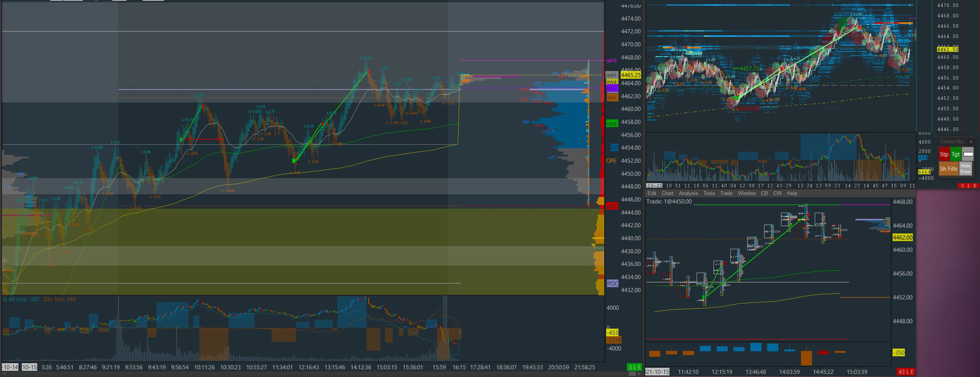Toggle the Sh Fills button
980x377 pixels.
(x=949, y=169)
